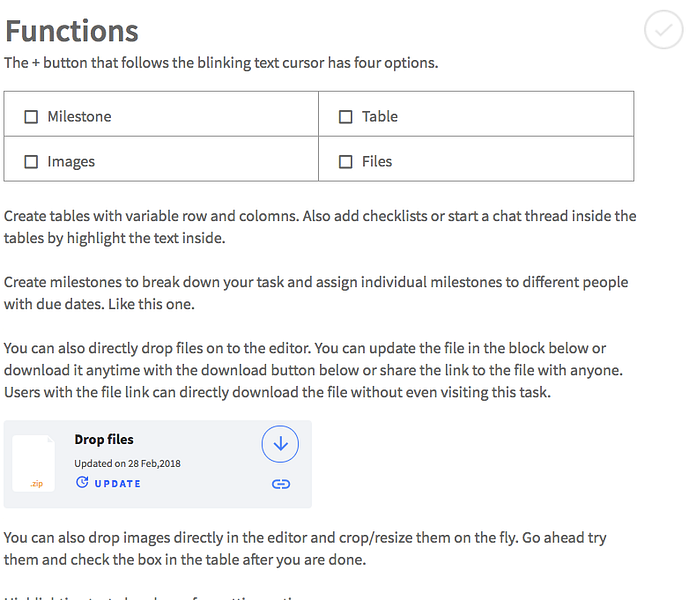Select the Drop files title
Screen dimensions: 689x600
[x=104, y=440]
